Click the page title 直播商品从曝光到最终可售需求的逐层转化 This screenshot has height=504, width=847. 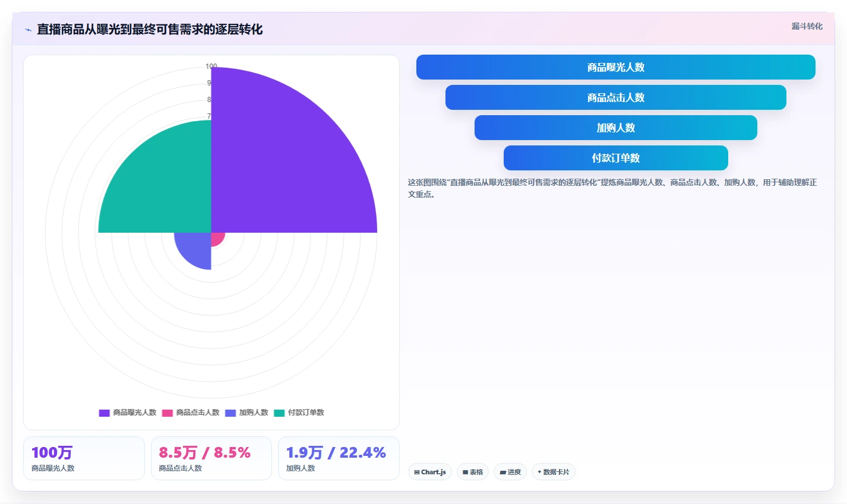150,29
